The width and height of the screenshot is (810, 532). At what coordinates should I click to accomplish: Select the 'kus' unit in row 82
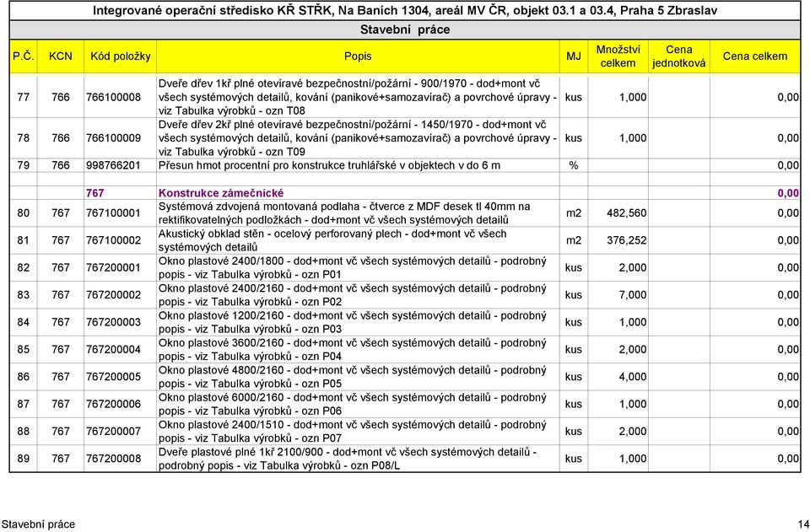[574, 268]
